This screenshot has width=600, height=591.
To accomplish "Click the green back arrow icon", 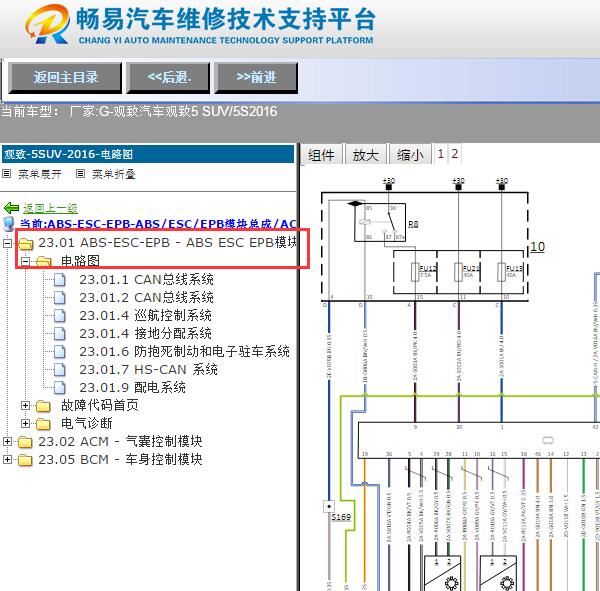I will pos(11,208).
